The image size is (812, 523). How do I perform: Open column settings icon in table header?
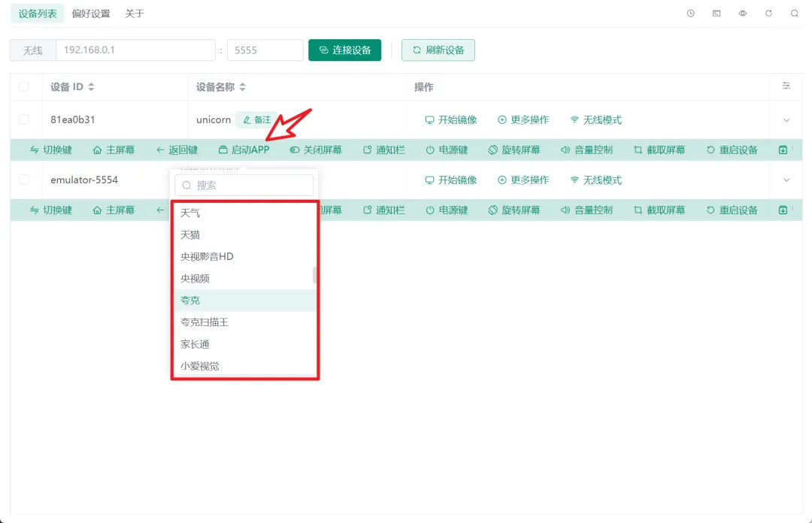(x=786, y=86)
